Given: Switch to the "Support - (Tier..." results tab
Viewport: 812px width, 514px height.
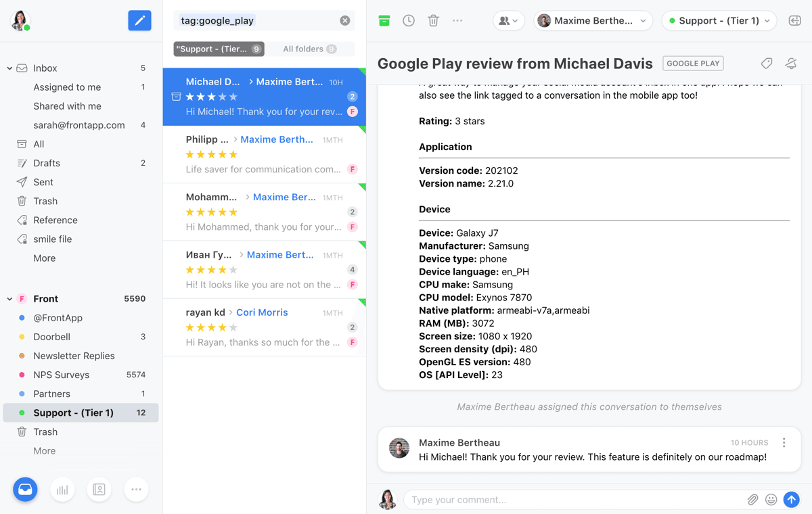Looking at the screenshot, I should tap(219, 49).
